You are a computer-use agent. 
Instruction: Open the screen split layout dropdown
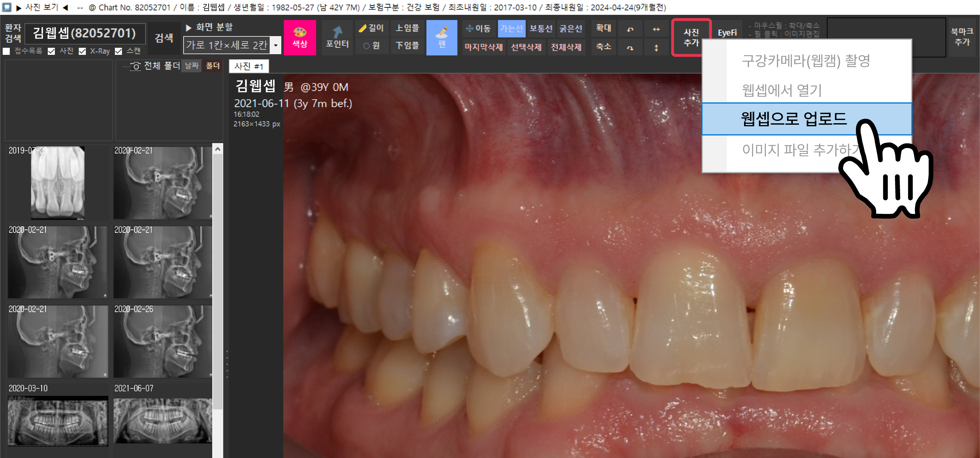[x=276, y=45]
